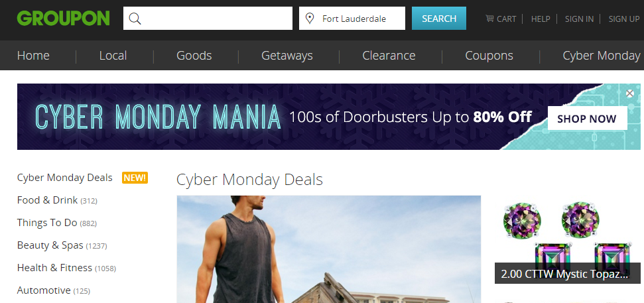Open the Local tab
Viewport: 644px width, 303px height.
[x=113, y=56]
